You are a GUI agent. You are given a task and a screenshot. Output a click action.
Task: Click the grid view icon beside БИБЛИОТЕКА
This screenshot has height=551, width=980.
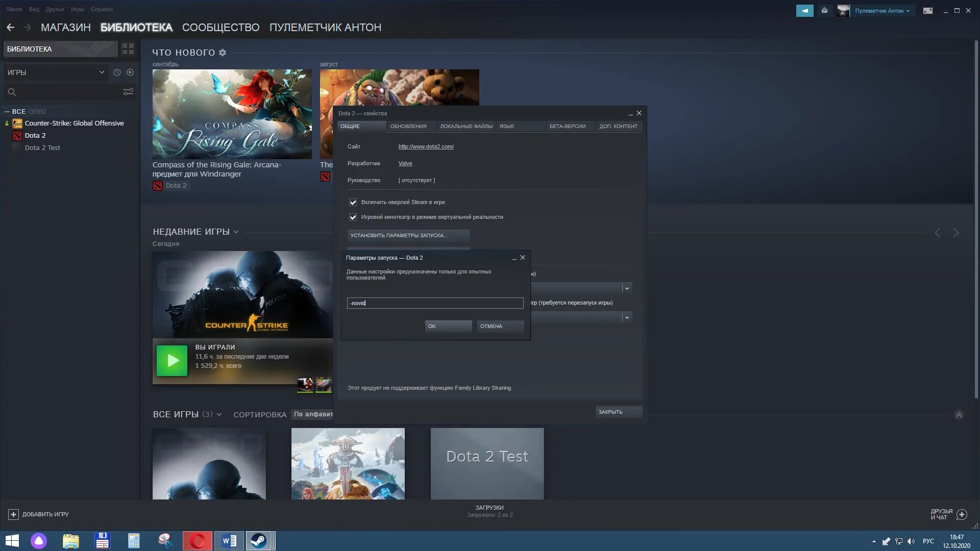[128, 49]
